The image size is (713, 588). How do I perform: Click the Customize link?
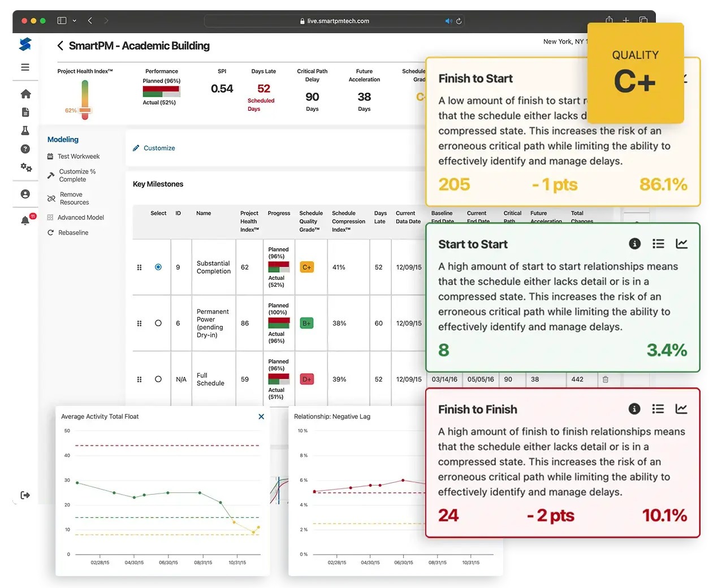[x=159, y=148]
